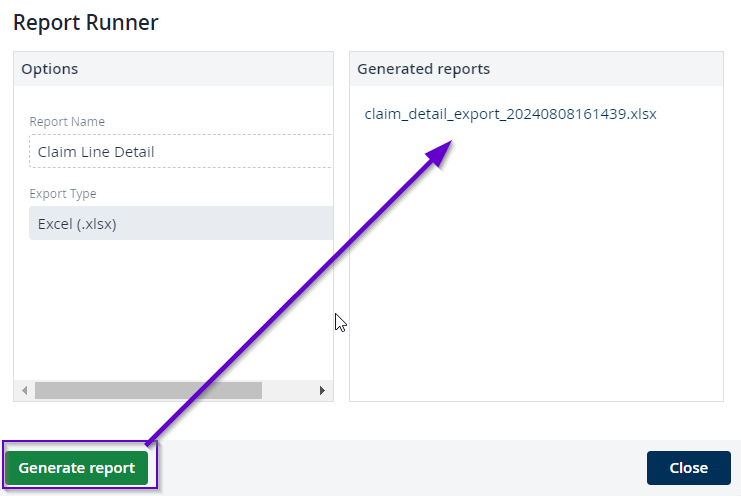Click the Generate report button
This screenshot has height=496, width=741.
[77, 468]
